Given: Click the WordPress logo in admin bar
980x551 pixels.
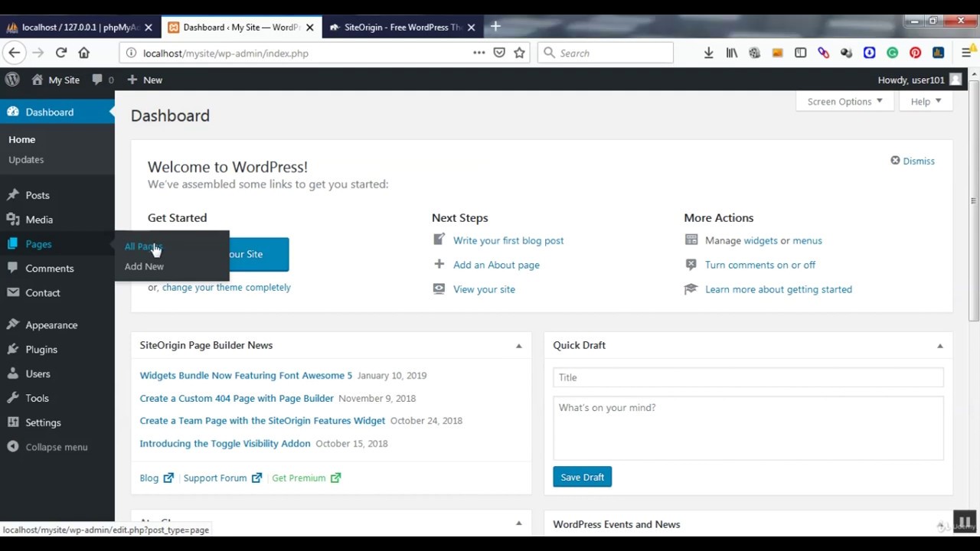Looking at the screenshot, I should (x=12, y=80).
